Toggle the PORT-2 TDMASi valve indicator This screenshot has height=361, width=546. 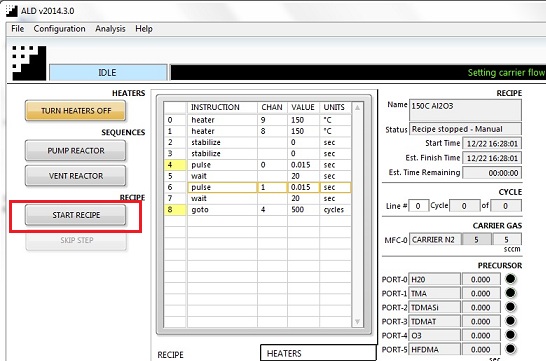point(510,307)
